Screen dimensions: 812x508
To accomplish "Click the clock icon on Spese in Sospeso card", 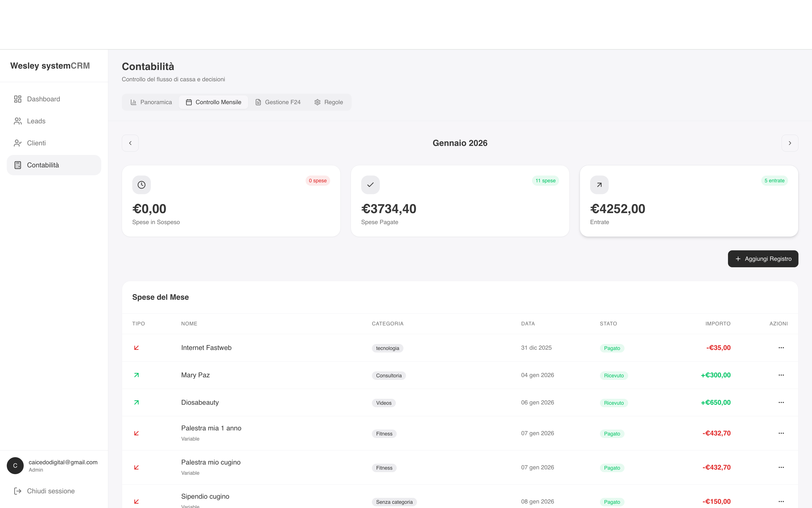I will (x=142, y=185).
